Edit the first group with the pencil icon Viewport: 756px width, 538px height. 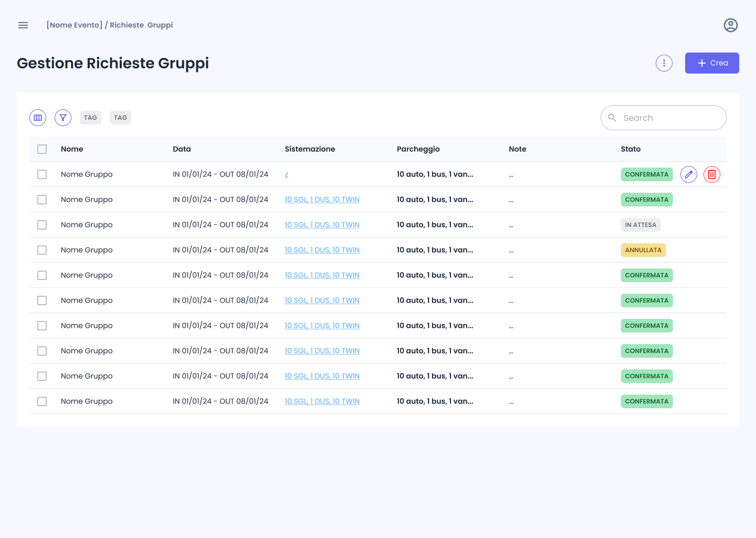pos(689,174)
